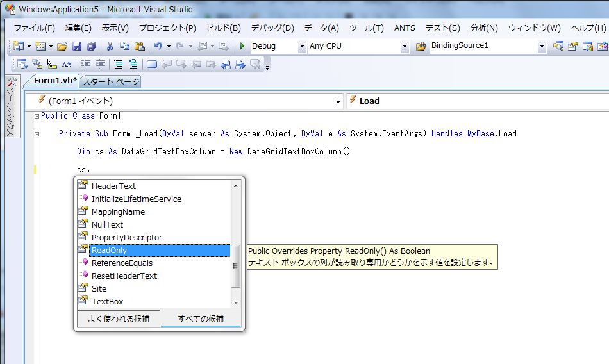Open the 編集(E) menu

coord(78,28)
